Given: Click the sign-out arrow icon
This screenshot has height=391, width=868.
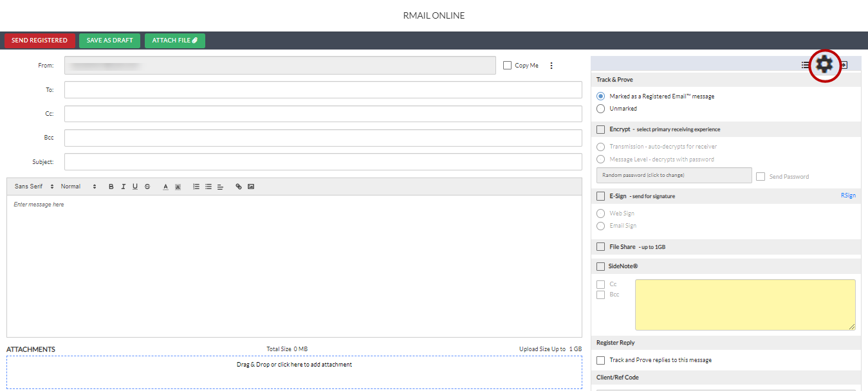Looking at the screenshot, I should click(x=844, y=65).
